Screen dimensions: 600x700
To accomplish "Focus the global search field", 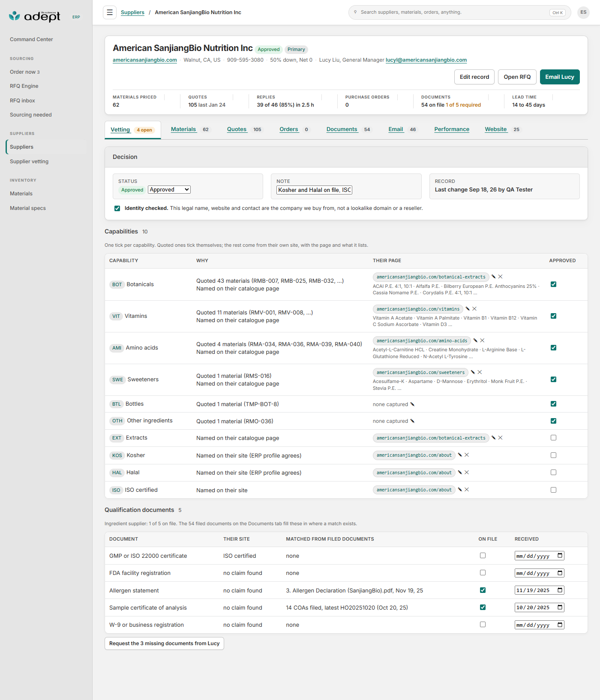I will [460, 12].
